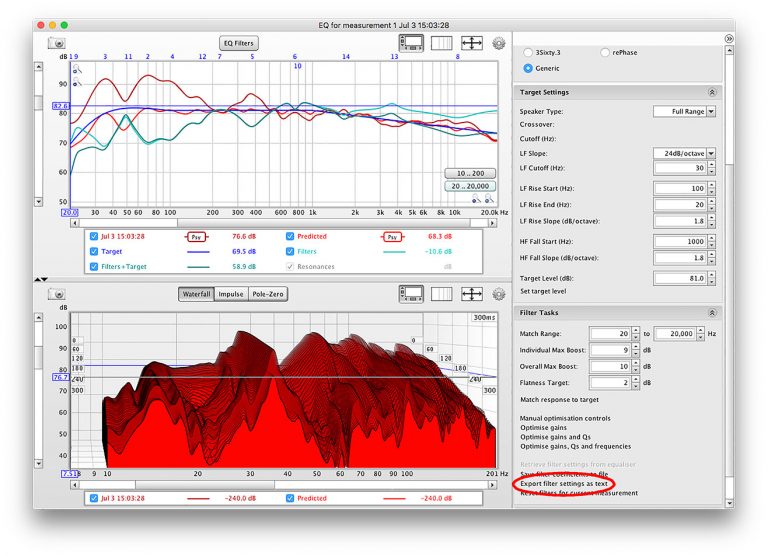The image size is (768, 556).
Task: Click Export filter settings as text
Action: (564, 483)
